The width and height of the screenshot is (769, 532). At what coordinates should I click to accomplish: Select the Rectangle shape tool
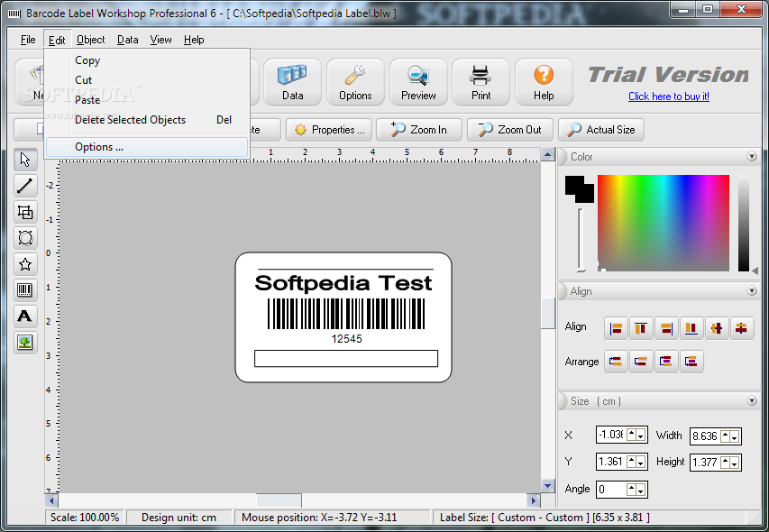click(25, 212)
